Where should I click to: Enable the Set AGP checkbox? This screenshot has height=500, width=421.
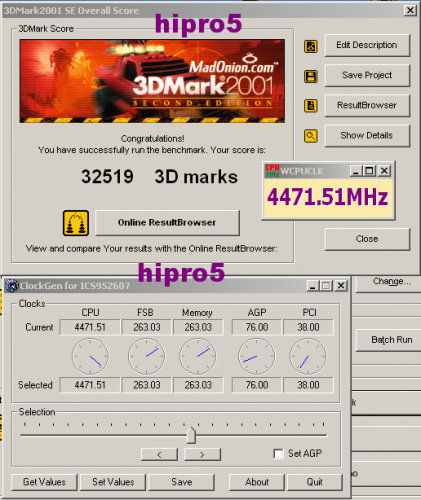pos(278,454)
